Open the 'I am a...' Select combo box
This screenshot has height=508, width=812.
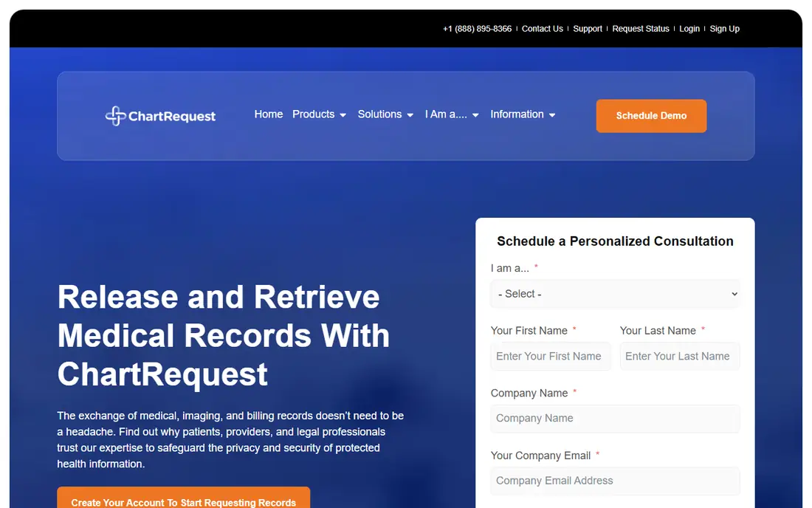pyautogui.click(x=615, y=294)
